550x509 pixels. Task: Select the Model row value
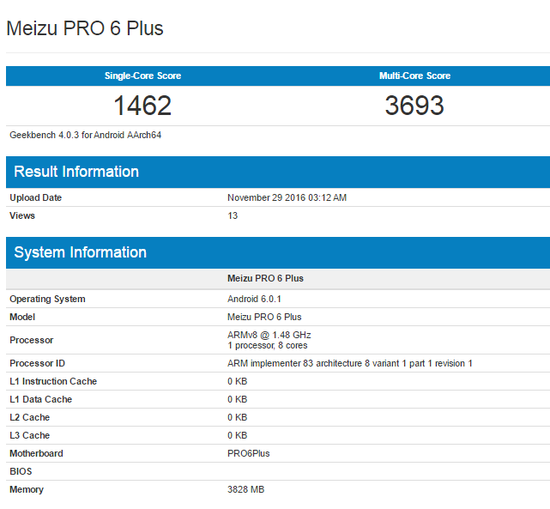[264, 317]
